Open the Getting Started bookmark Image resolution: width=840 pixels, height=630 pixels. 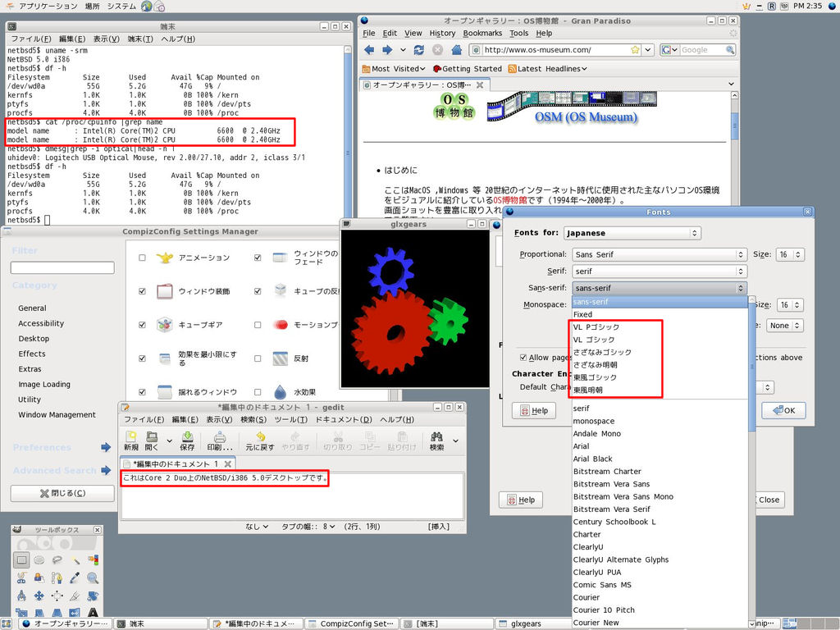click(x=467, y=69)
